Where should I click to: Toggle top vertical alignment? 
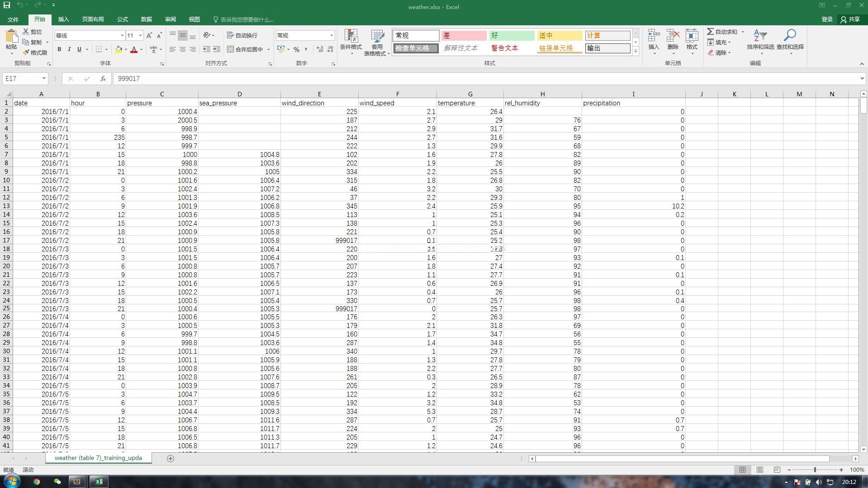click(x=173, y=35)
